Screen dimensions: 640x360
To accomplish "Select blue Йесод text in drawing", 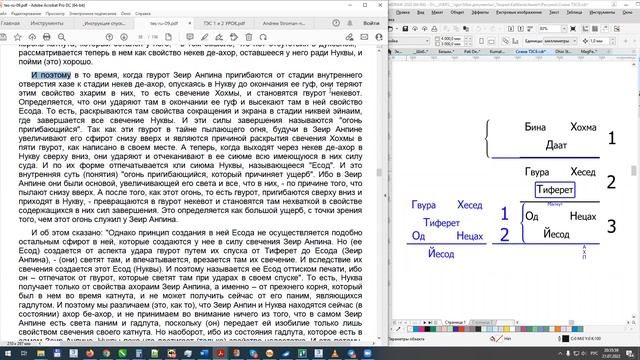I will pos(441,253).
